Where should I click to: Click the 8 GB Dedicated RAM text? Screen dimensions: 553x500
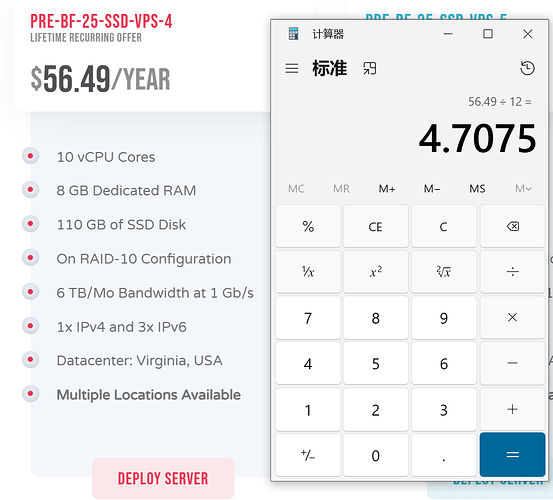(126, 190)
